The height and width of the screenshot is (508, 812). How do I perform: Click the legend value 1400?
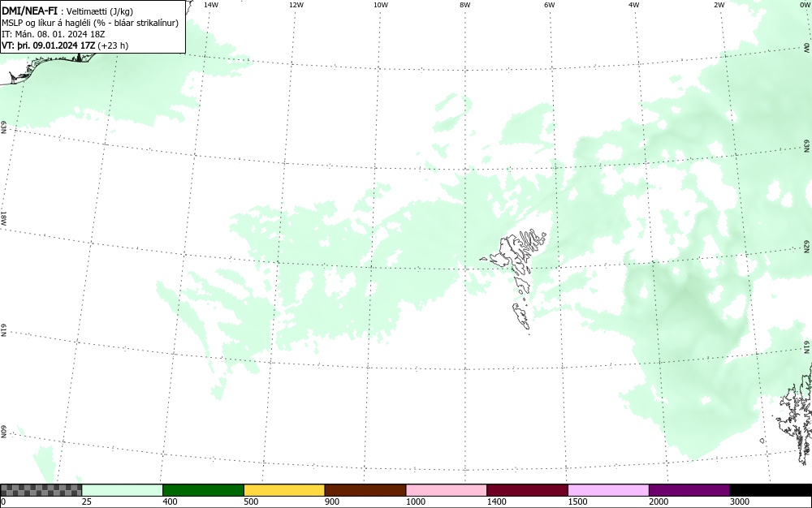click(x=496, y=502)
